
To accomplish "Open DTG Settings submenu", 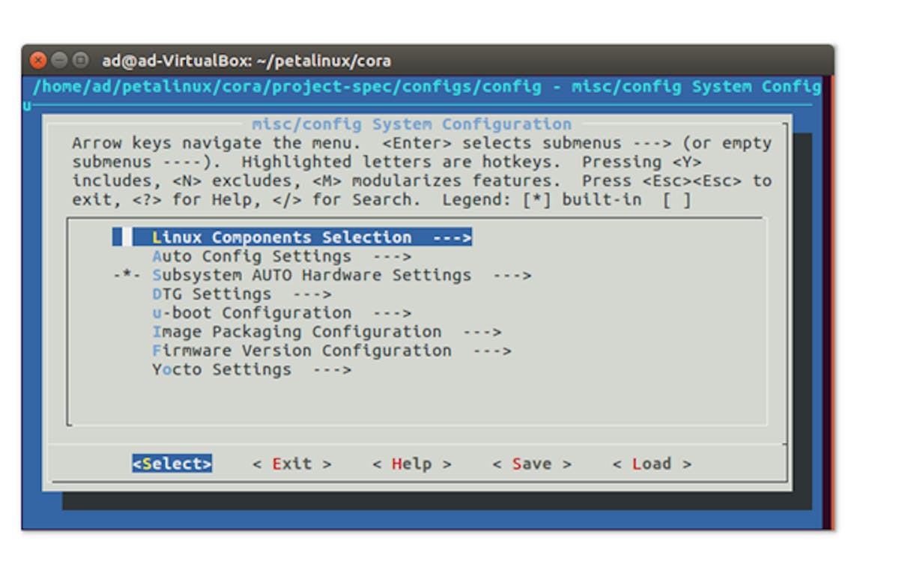I will (241, 294).
